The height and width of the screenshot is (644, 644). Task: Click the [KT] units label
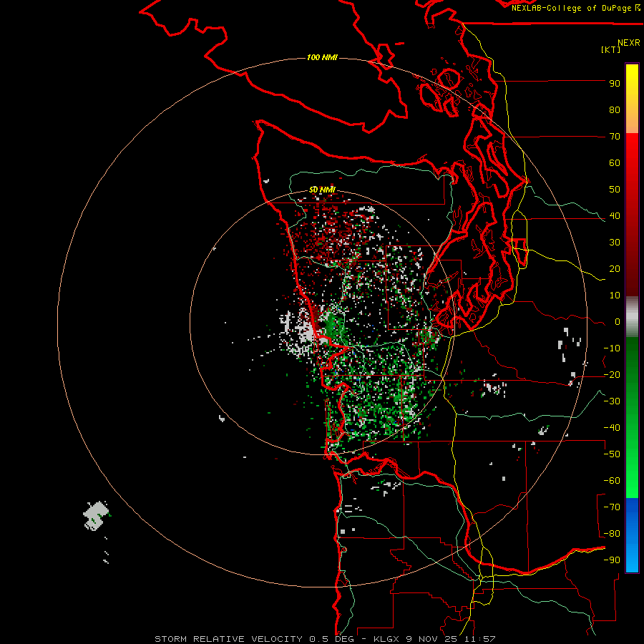click(610, 49)
